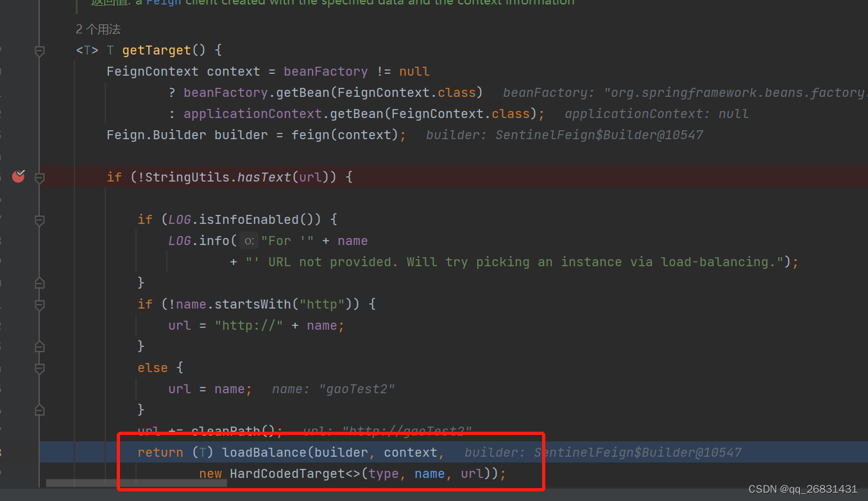This screenshot has height=501, width=868.
Task: Click inline value 'name: "gaoTest2"'
Action: pyautogui.click(x=334, y=389)
